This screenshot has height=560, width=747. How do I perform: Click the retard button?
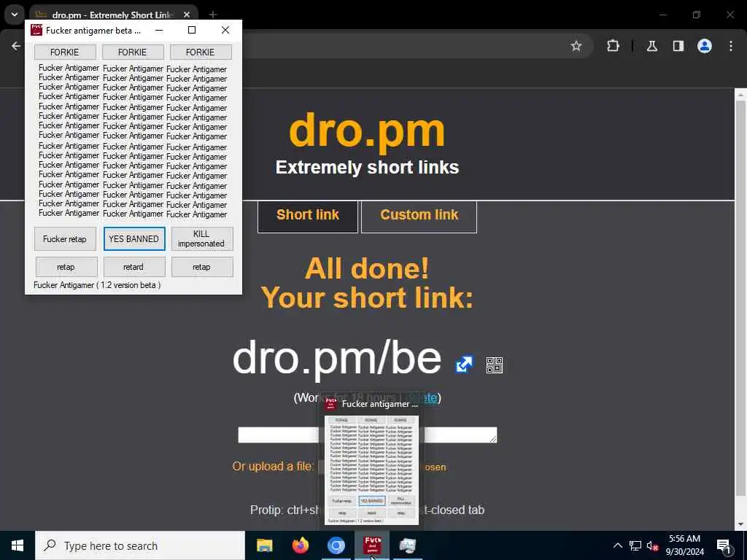coord(134,267)
